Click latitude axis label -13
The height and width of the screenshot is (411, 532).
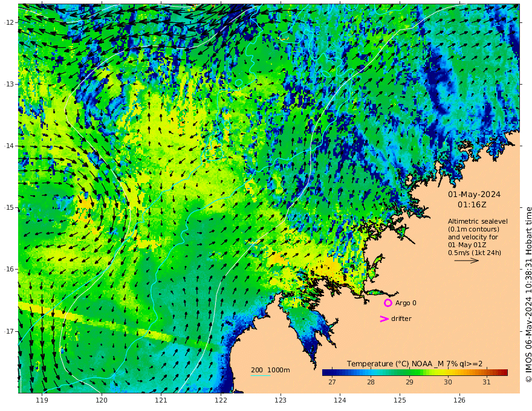click(9, 84)
